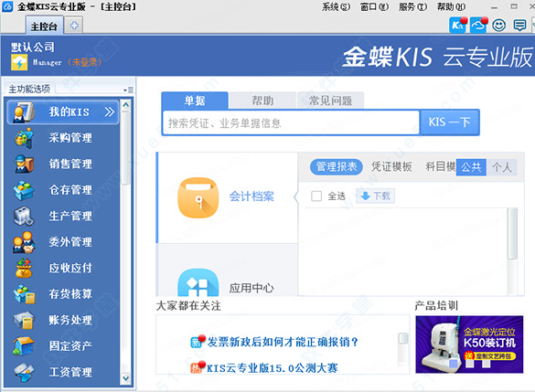Click the 存货核算 calculator icon
Image resolution: width=535 pixels, height=392 pixels.
tap(24, 294)
